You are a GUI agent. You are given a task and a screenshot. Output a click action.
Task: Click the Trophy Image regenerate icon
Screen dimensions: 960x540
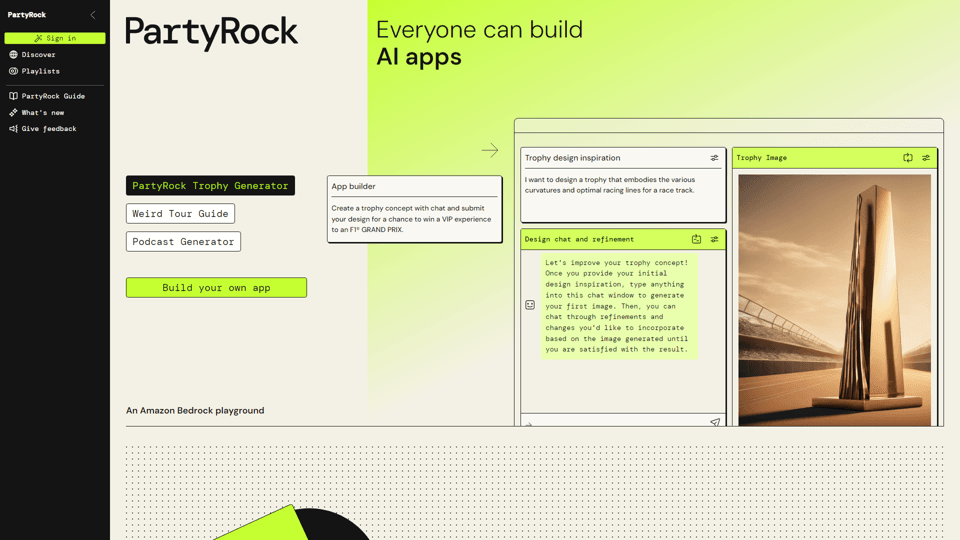tap(908, 158)
